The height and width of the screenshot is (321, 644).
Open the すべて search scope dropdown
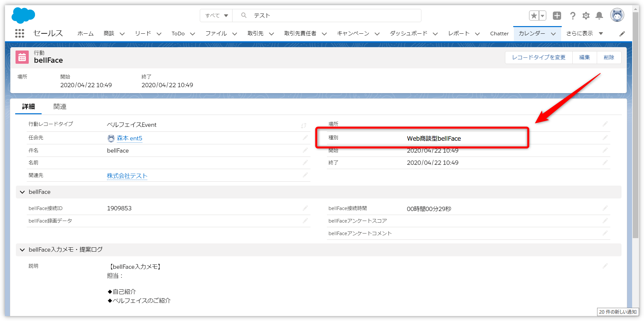216,16
